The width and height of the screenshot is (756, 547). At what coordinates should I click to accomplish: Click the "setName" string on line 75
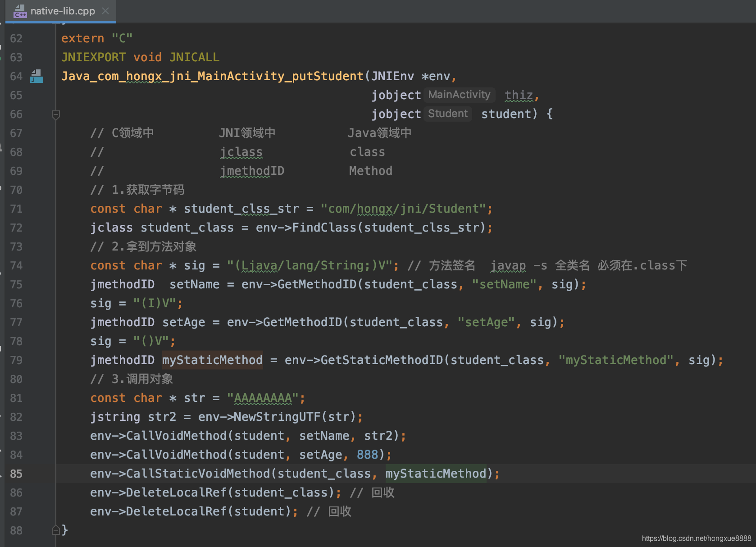click(504, 284)
